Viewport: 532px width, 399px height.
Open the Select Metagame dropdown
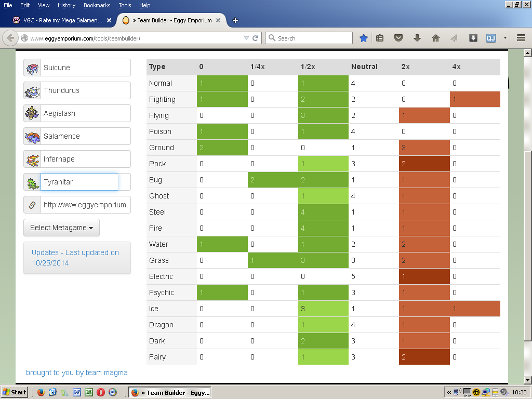61,228
